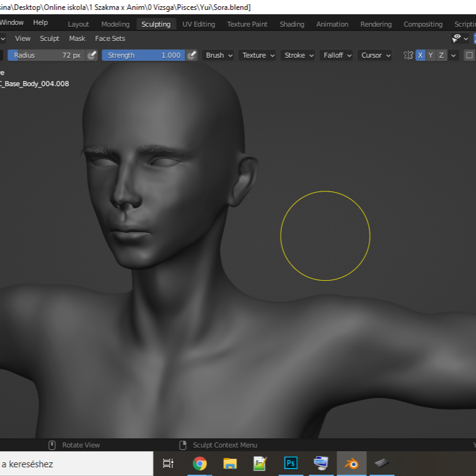Switch to the UV Editing workspace tab

(x=198, y=24)
